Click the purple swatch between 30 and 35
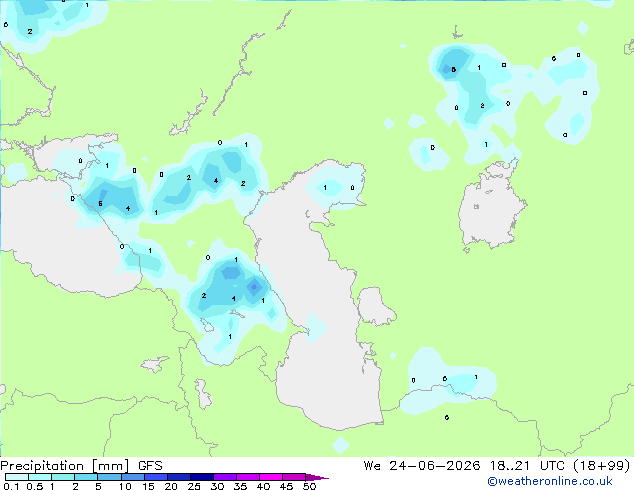The image size is (634, 490). pyautogui.click(x=225, y=477)
